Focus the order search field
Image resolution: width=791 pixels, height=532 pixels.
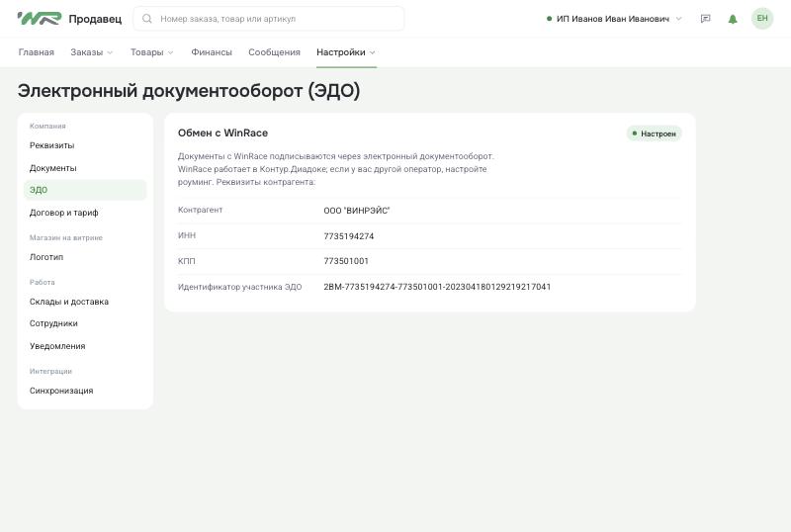(268, 19)
